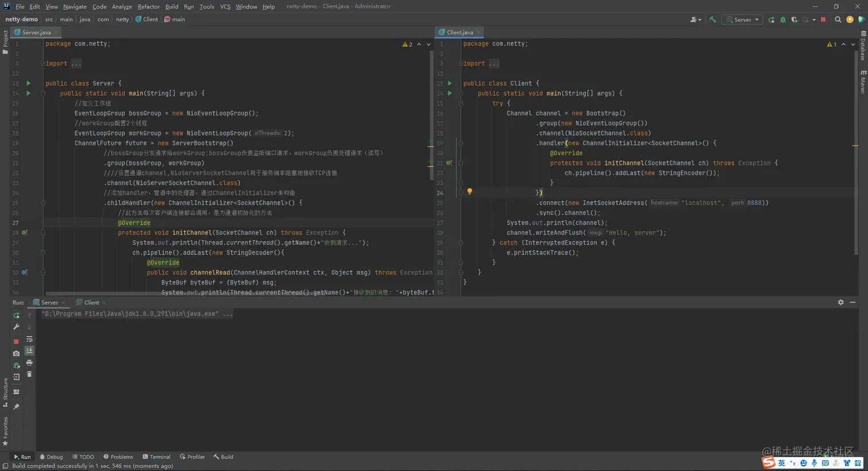Open the Server run configuration dropdown
The height and width of the screenshot is (471, 868).
[x=742, y=20]
